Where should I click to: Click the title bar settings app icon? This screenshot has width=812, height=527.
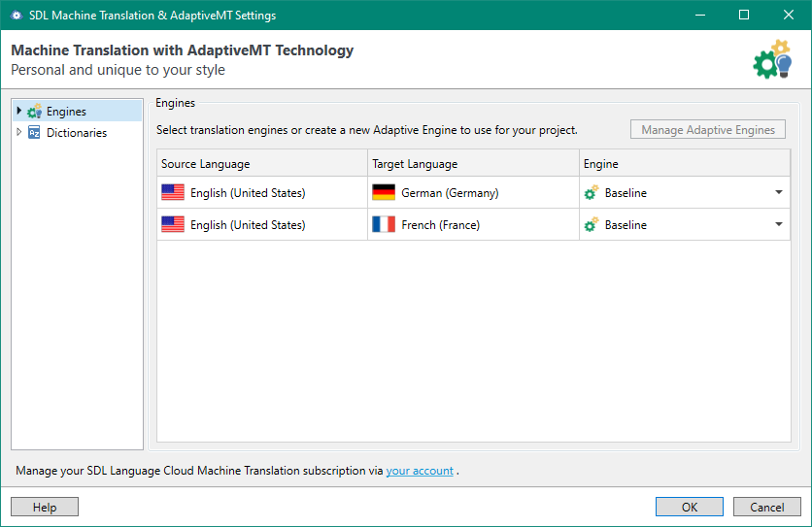click(x=17, y=15)
